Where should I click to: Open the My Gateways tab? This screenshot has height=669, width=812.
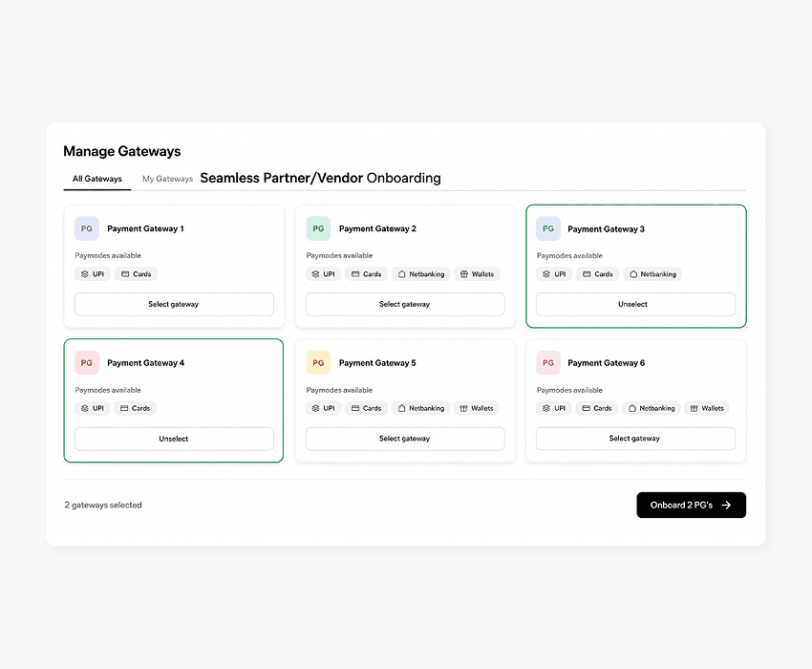(167, 179)
